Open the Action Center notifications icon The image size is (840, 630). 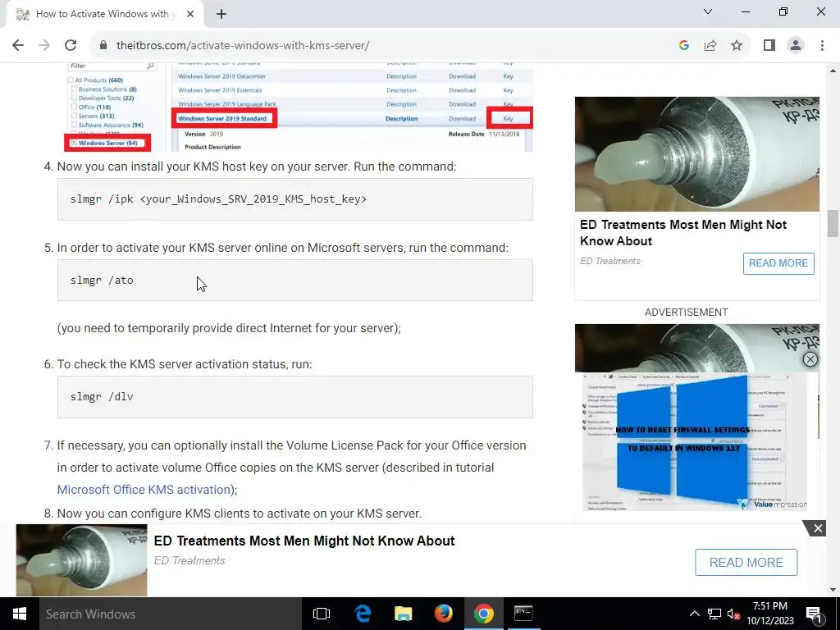tap(814, 614)
